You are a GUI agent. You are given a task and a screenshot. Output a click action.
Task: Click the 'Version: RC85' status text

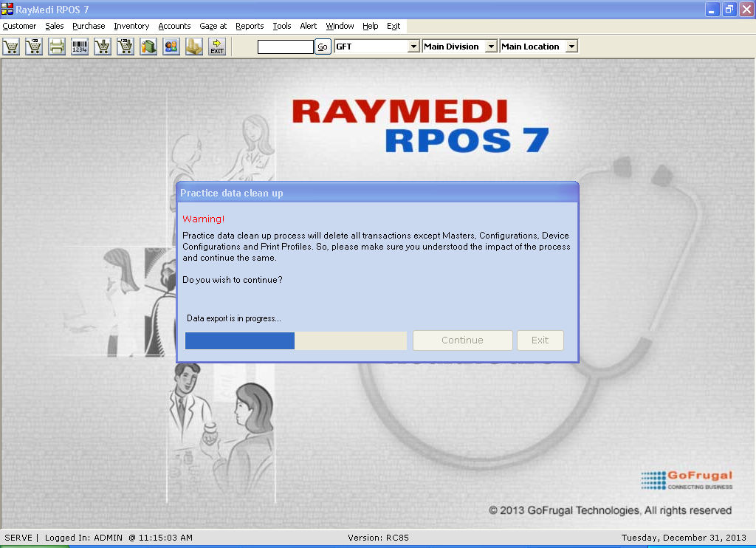pos(379,538)
